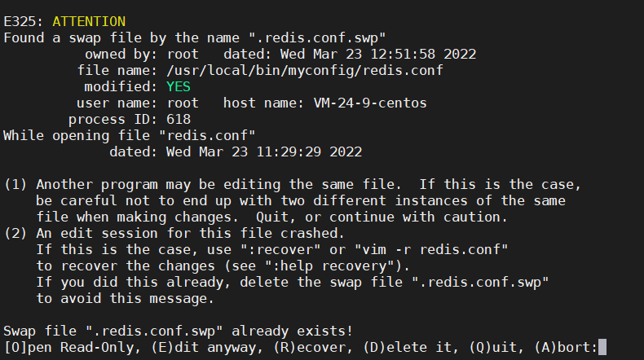Choose the [O]pen Read-Only option
644x360 pixels.
(64, 348)
